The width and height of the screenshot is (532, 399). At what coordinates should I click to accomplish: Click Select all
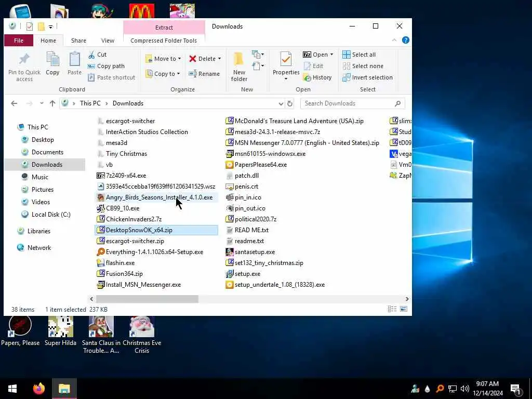pyautogui.click(x=359, y=55)
